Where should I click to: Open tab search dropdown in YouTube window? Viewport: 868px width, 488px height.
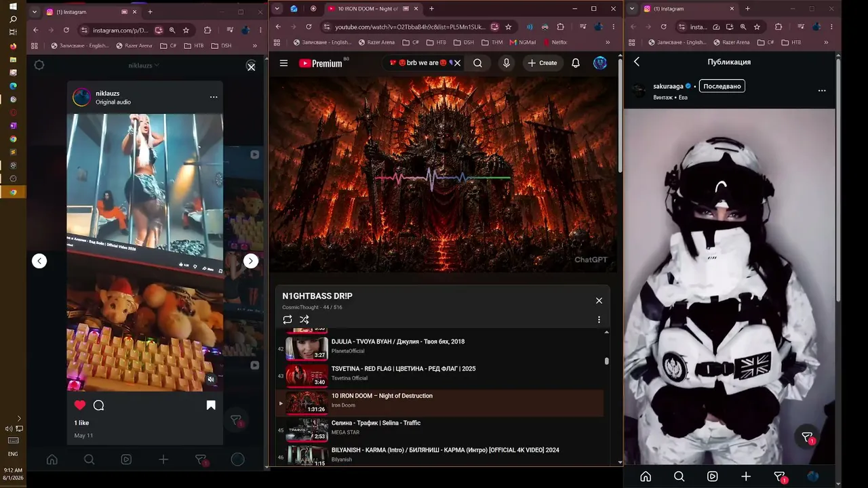[x=276, y=9]
